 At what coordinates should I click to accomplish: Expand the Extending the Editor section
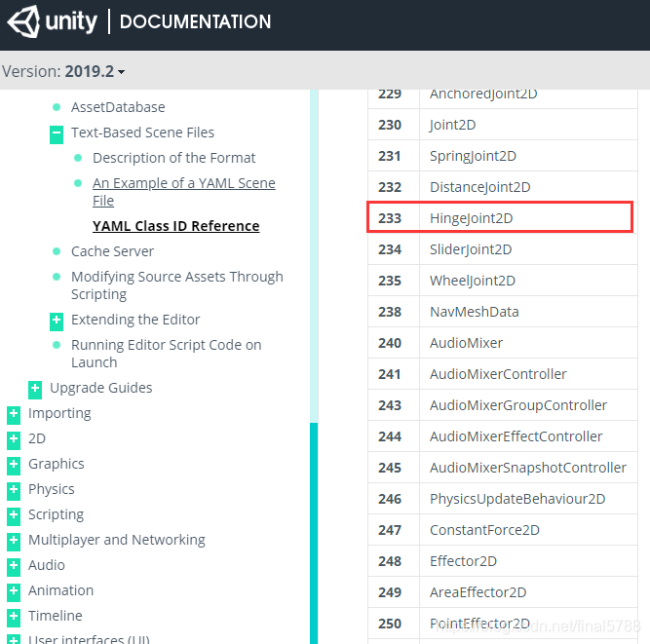click(57, 322)
